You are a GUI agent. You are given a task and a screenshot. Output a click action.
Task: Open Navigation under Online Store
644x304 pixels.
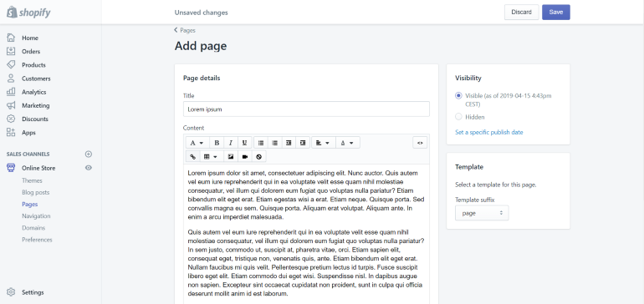(x=36, y=215)
